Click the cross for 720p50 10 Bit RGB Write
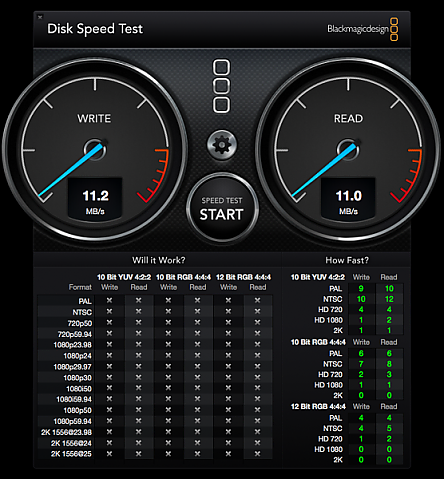The image size is (444, 479). (168, 322)
